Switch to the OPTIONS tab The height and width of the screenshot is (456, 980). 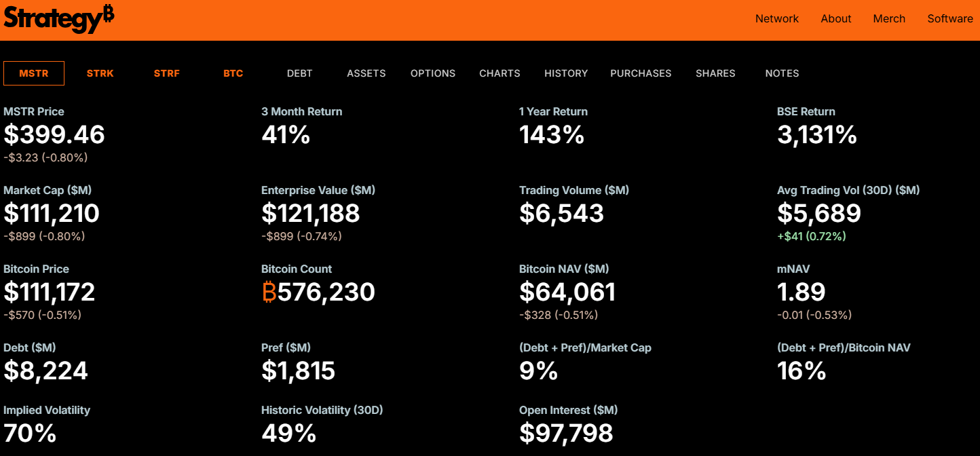(x=433, y=73)
